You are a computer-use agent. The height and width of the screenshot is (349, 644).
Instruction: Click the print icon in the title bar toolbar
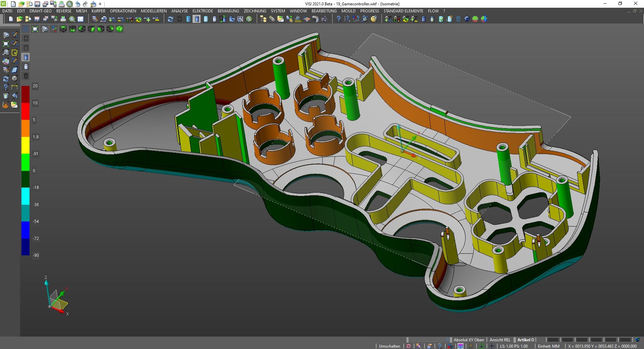coord(61,4)
